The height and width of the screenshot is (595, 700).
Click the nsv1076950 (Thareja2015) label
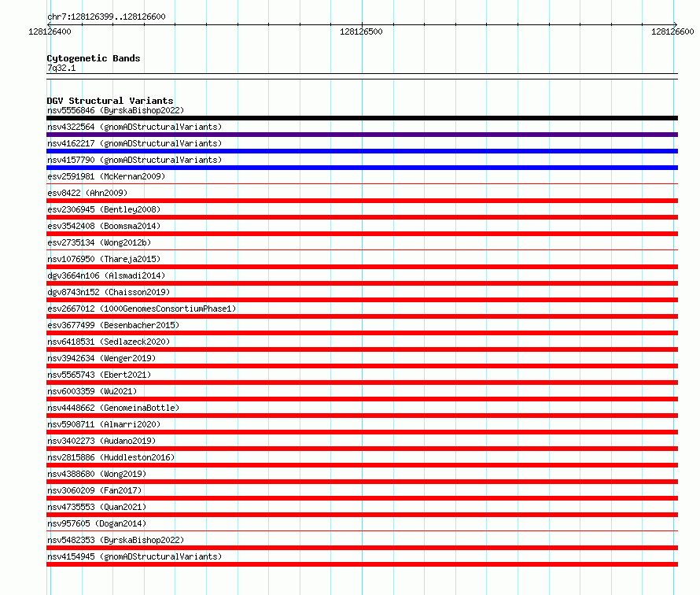pyautogui.click(x=104, y=259)
